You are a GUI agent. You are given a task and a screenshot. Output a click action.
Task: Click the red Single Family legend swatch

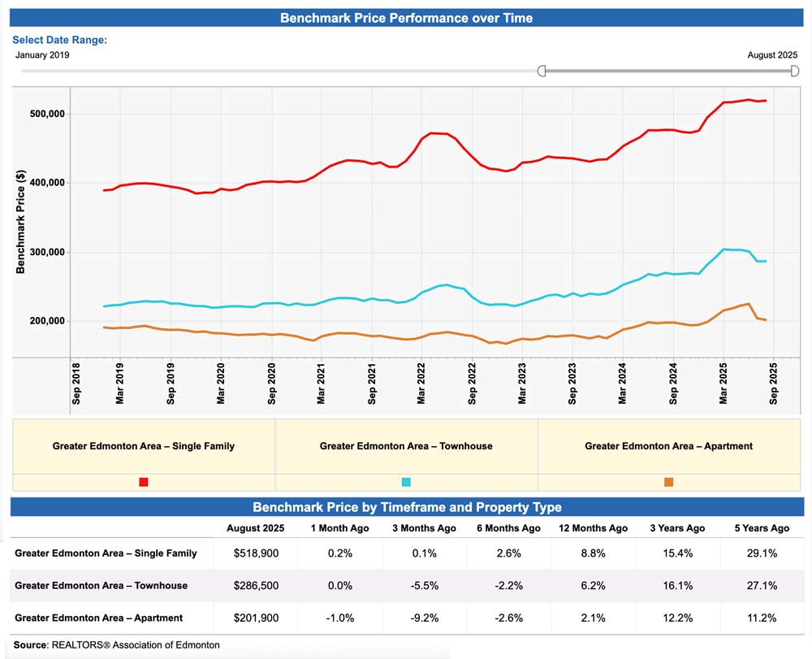144,482
